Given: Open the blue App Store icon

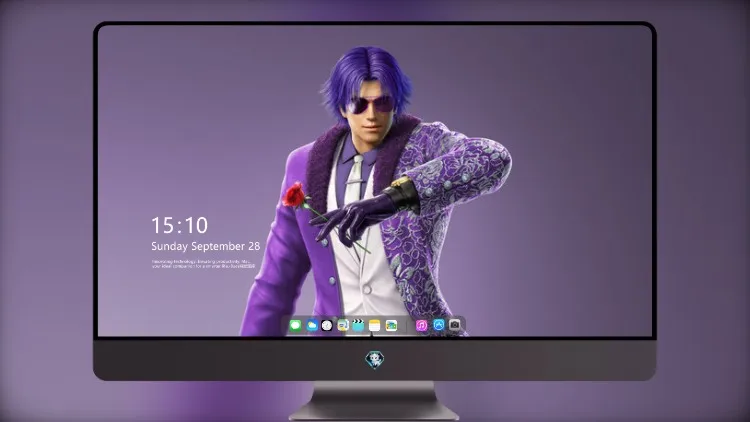Looking at the screenshot, I should click(439, 325).
